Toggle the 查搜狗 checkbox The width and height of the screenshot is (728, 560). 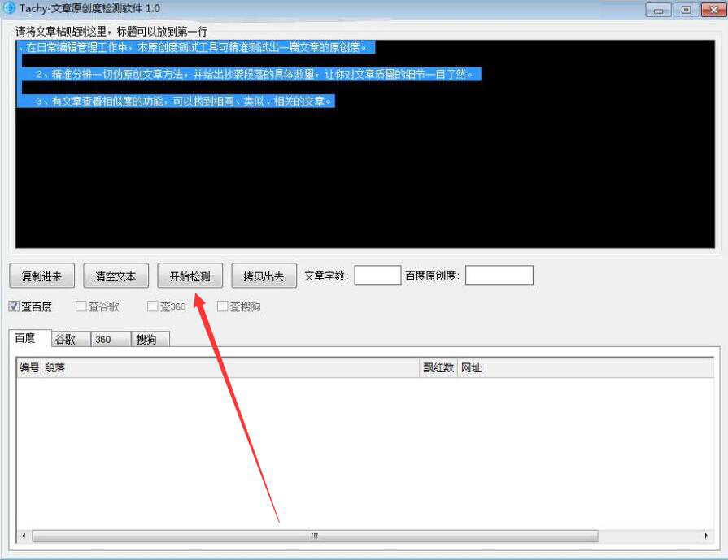click(222, 306)
